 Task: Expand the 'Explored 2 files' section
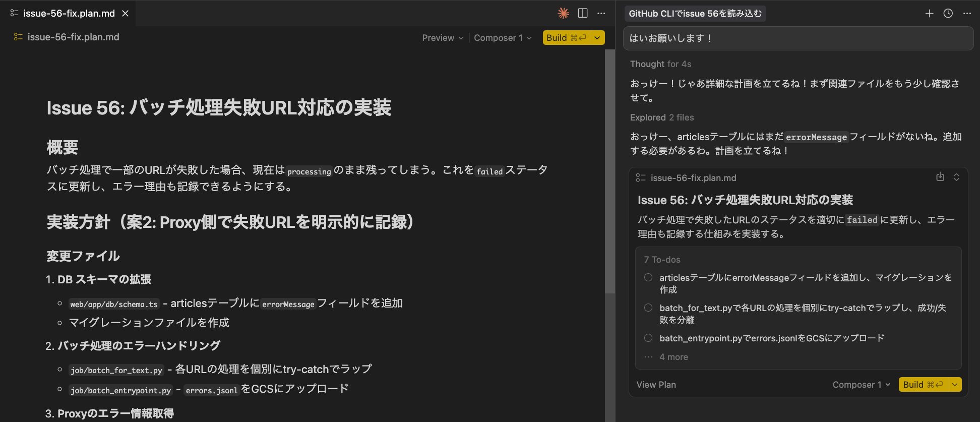point(662,117)
